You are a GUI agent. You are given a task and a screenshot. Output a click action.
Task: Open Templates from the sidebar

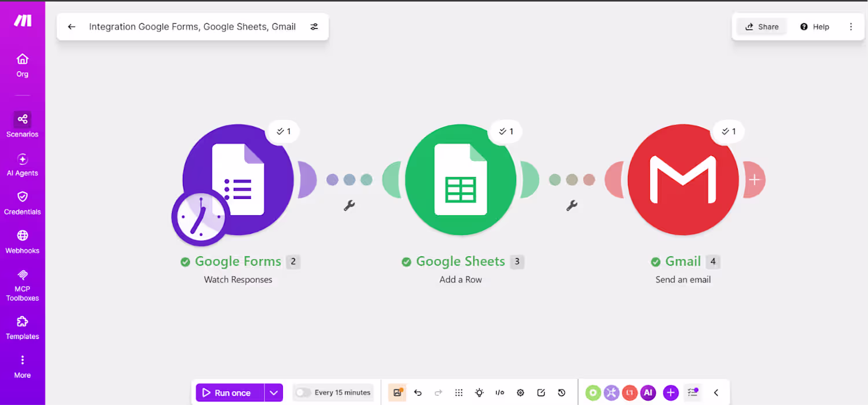pyautogui.click(x=22, y=328)
